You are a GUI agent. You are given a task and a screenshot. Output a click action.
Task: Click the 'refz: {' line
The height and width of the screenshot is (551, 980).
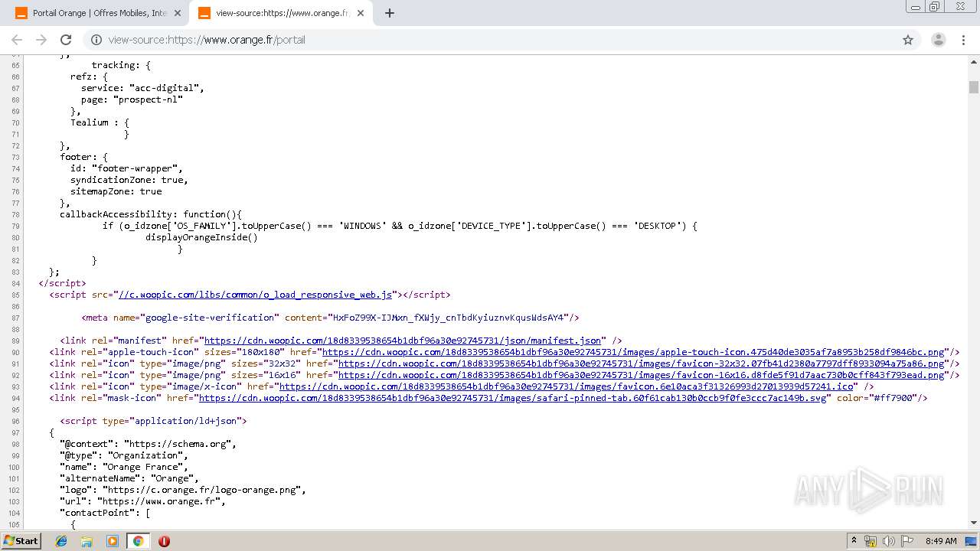89,77
